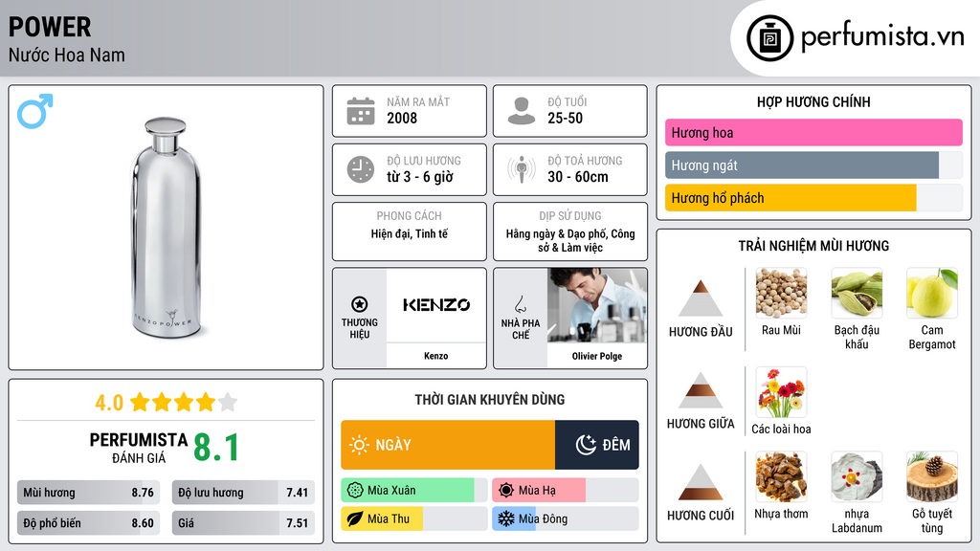Click the longevity value từ 3 - 6 giờ
980x551 pixels.
(420, 177)
